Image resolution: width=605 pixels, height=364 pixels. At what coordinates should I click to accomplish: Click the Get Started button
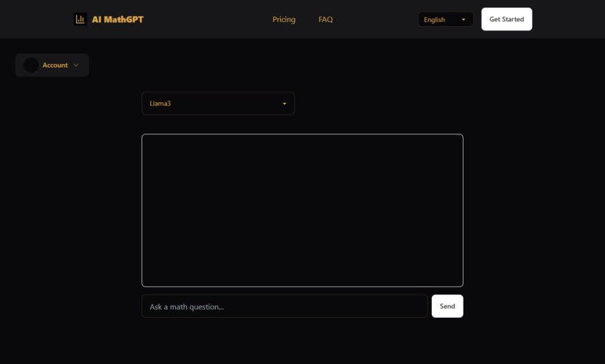(x=506, y=19)
